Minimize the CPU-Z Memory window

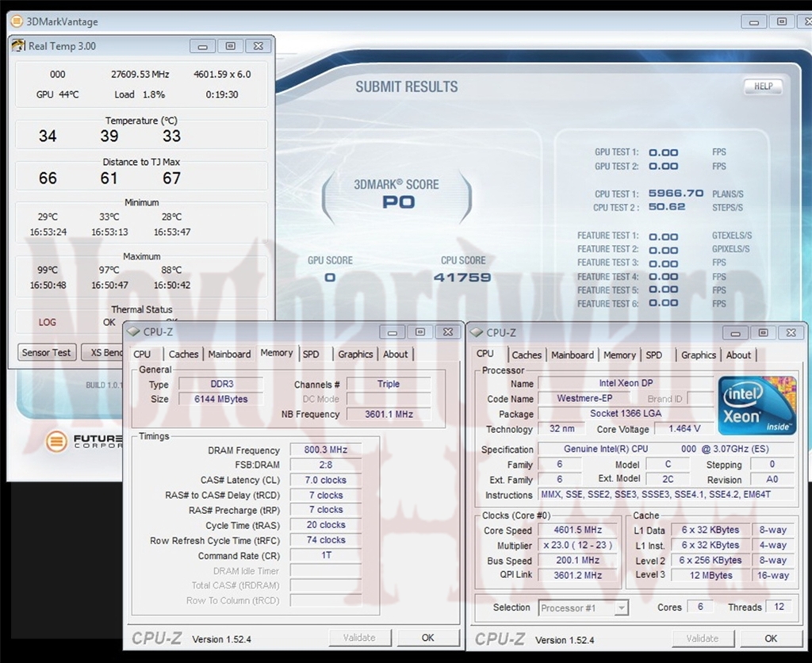[x=392, y=332]
